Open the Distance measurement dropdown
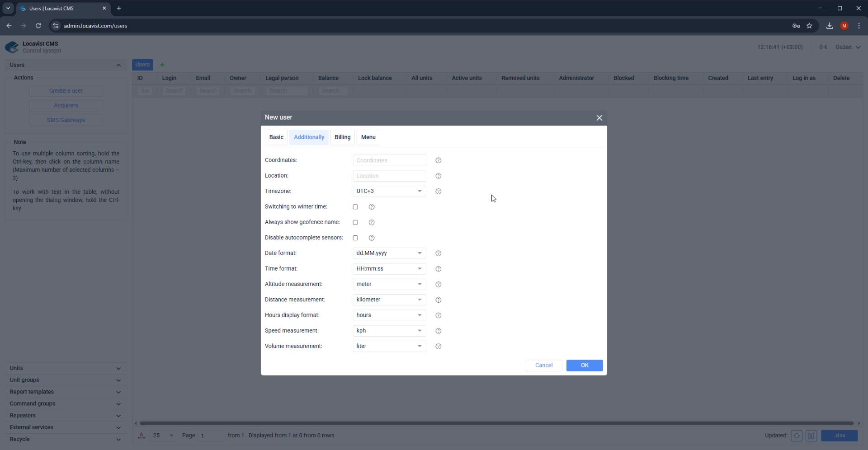Image resolution: width=868 pixels, height=450 pixels. click(389, 300)
